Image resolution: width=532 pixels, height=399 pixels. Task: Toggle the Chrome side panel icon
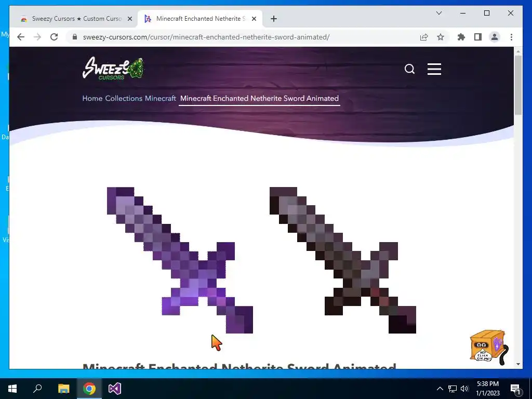click(478, 37)
